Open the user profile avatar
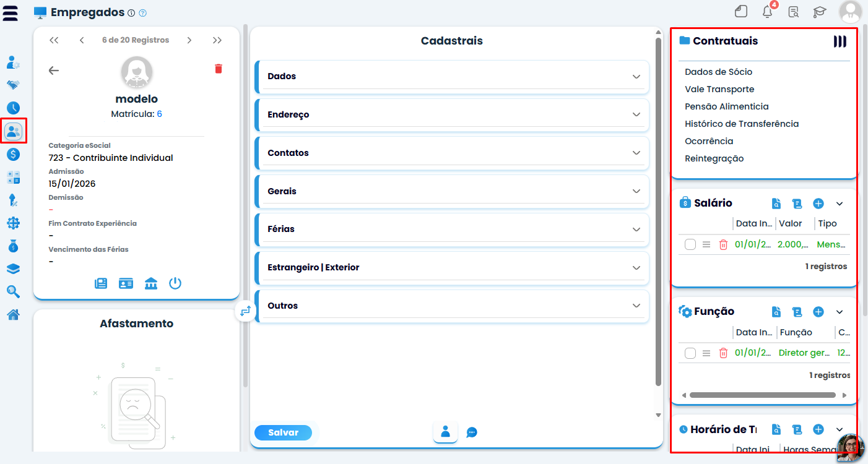Screen dimensions: 868x464 coord(851,12)
